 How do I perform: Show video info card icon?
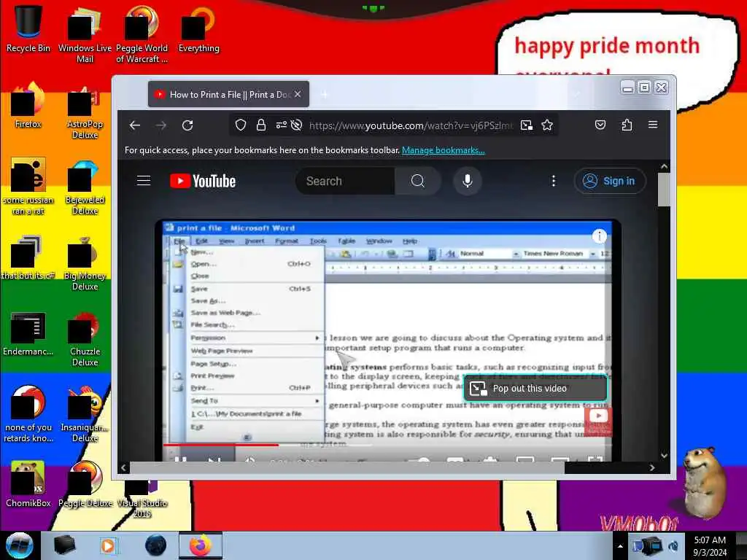[600, 236]
